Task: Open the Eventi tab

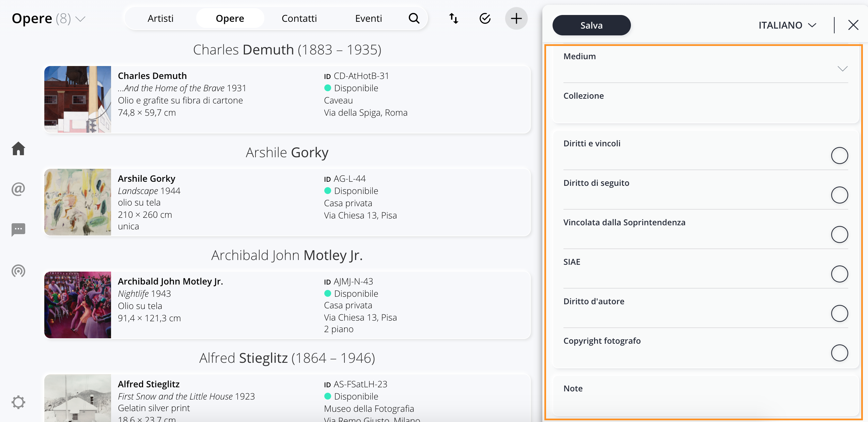Action: pyautogui.click(x=368, y=18)
